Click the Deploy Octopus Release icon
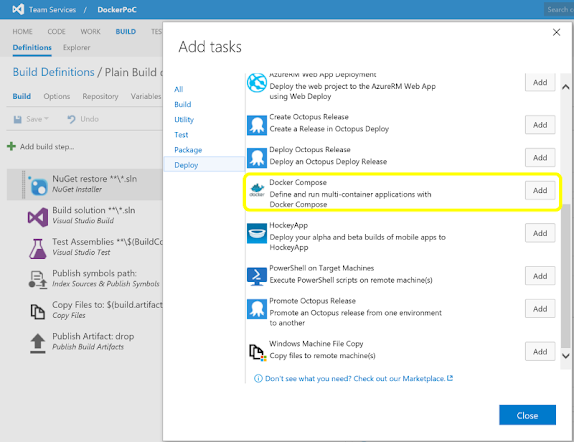The height and width of the screenshot is (442, 574). point(257,158)
